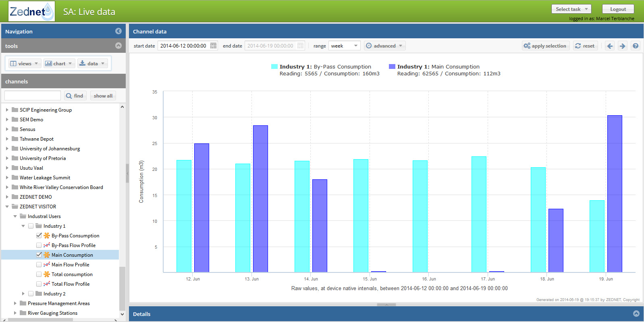Go to next period arrow

pyautogui.click(x=622, y=46)
